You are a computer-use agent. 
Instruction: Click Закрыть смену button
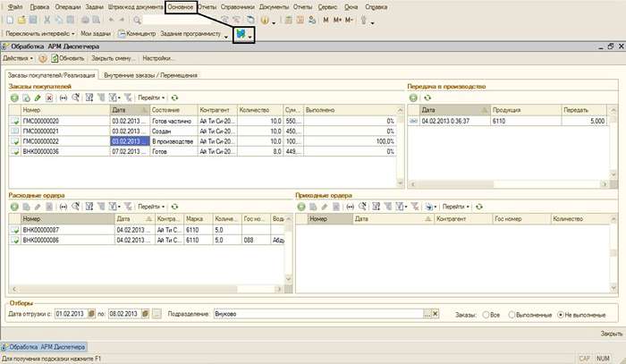click(x=114, y=59)
